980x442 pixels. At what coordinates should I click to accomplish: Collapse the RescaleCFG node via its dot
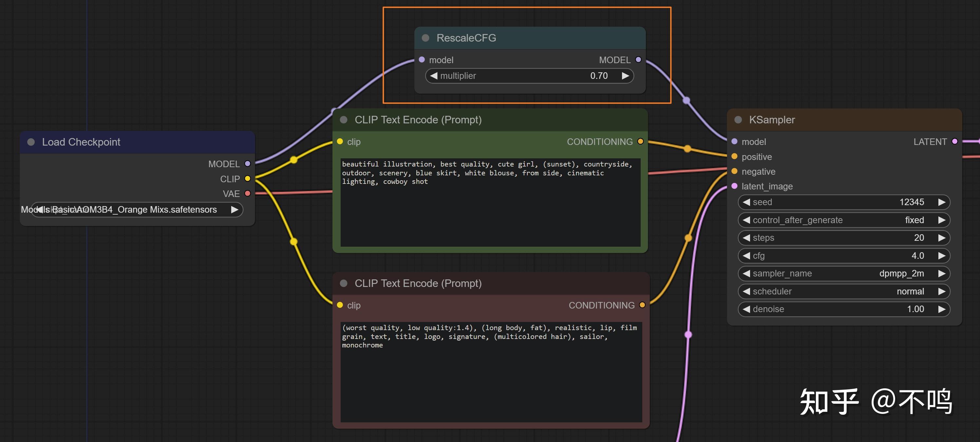[x=426, y=38]
